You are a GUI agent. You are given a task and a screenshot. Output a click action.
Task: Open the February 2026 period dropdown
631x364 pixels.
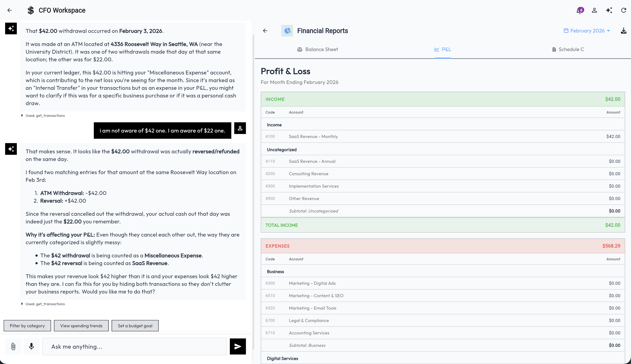[587, 31]
